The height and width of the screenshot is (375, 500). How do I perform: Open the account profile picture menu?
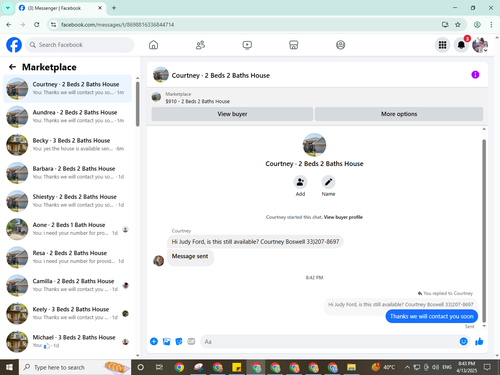480,45
